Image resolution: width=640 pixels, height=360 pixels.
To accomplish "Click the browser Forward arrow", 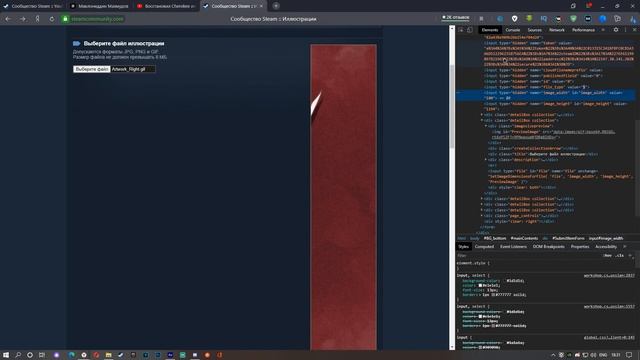I will pyautogui.click(x=22, y=19).
